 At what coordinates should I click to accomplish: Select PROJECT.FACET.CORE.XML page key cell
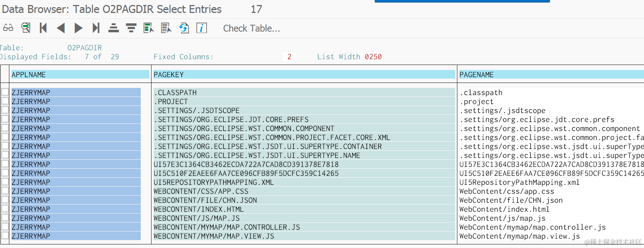pos(304,137)
